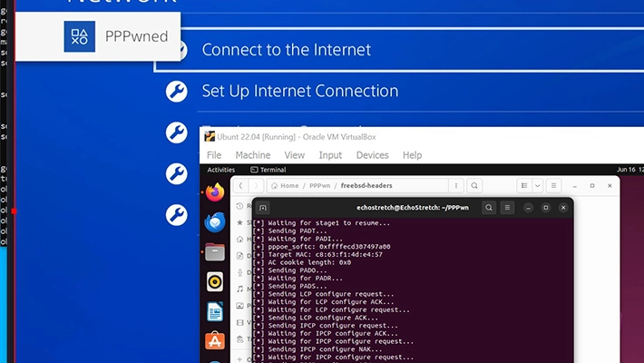
Task: Click the Music note icon in Files sidebar
Action: [x=239, y=289]
